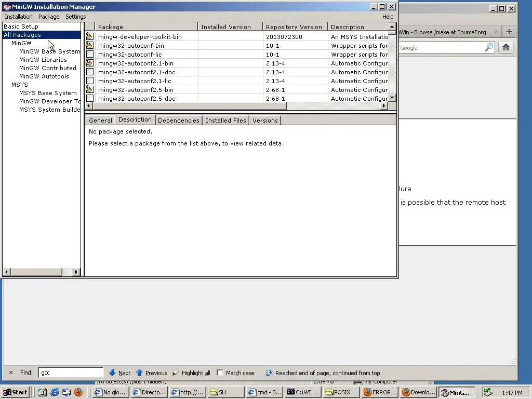This screenshot has height=399, width=532.
Task: Sort by the Repository Version column header
Action: [x=295, y=27]
